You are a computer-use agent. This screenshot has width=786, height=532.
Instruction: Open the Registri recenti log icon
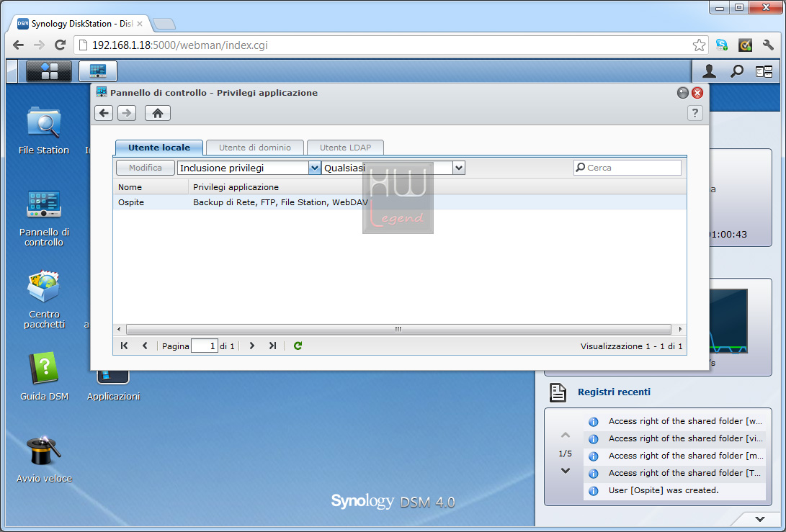click(558, 393)
